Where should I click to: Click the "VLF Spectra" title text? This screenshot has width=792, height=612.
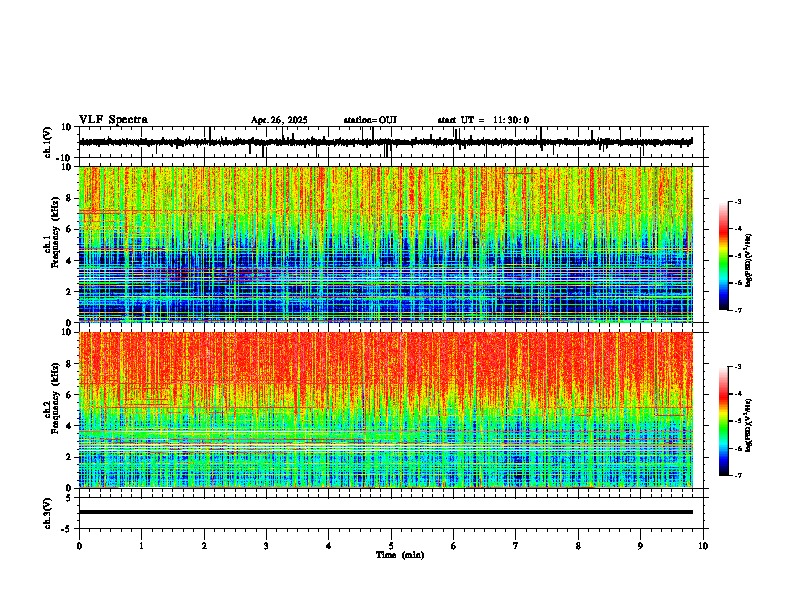tap(113, 120)
